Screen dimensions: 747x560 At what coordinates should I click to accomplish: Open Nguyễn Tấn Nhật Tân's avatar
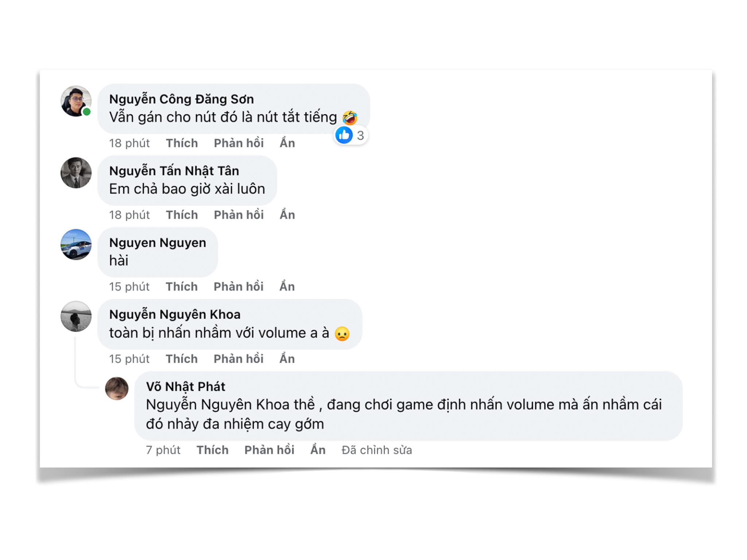76,173
